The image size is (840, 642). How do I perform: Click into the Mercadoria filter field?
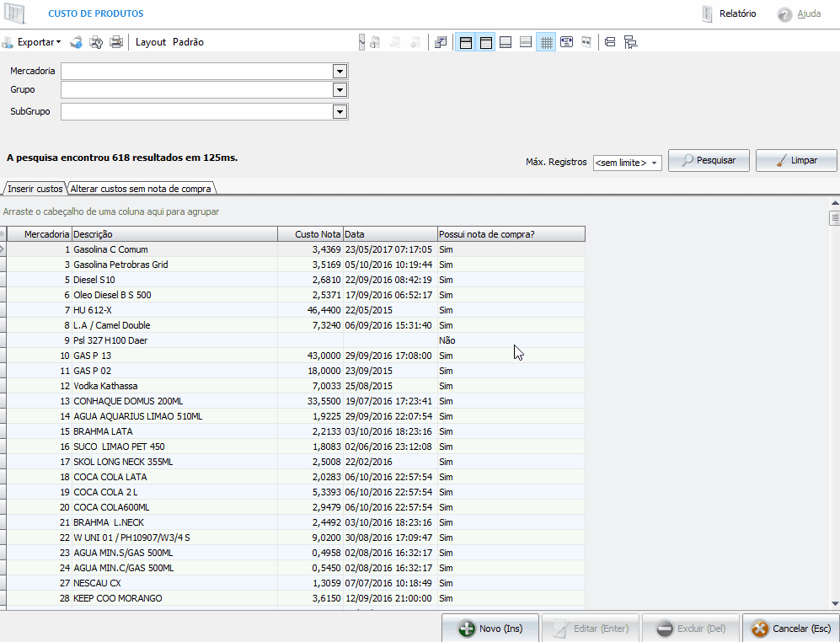click(x=197, y=71)
